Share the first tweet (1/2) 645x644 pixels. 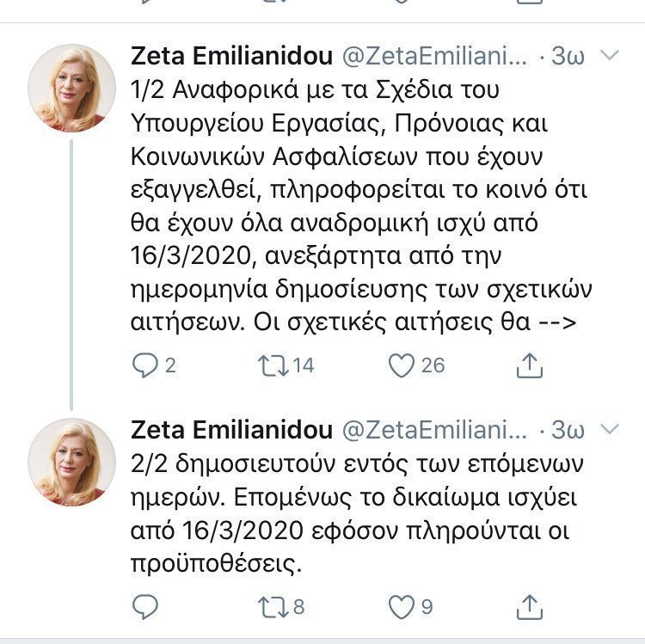(x=530, y=365)
